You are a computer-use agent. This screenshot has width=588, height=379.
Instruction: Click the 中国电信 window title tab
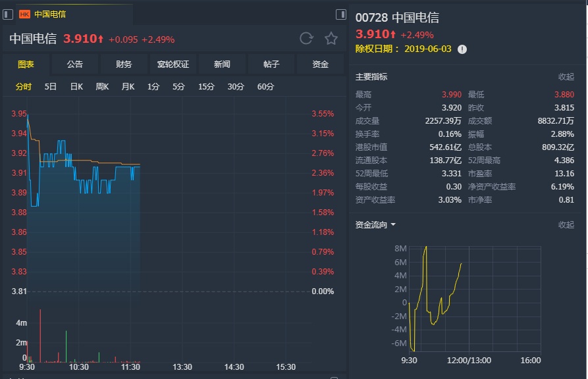pyautogui.click(x=50, y=14)
